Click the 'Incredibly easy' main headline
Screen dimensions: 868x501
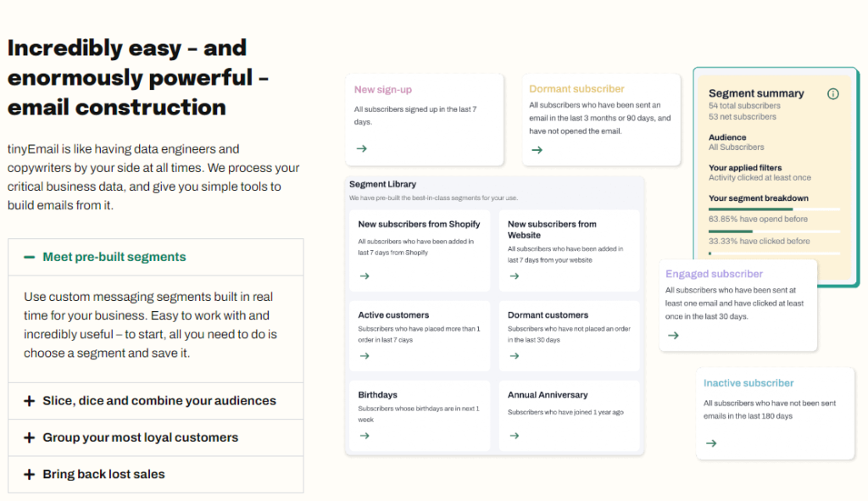[x=138, y=77]
